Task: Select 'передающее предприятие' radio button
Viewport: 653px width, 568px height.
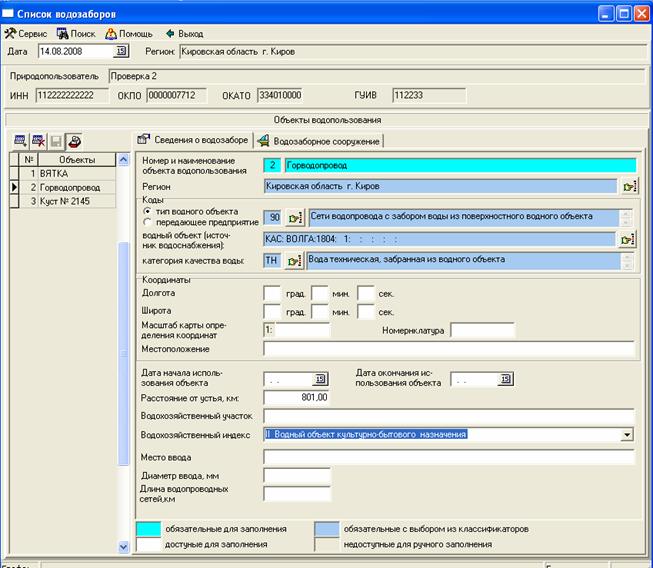Action: pos(147,223)
